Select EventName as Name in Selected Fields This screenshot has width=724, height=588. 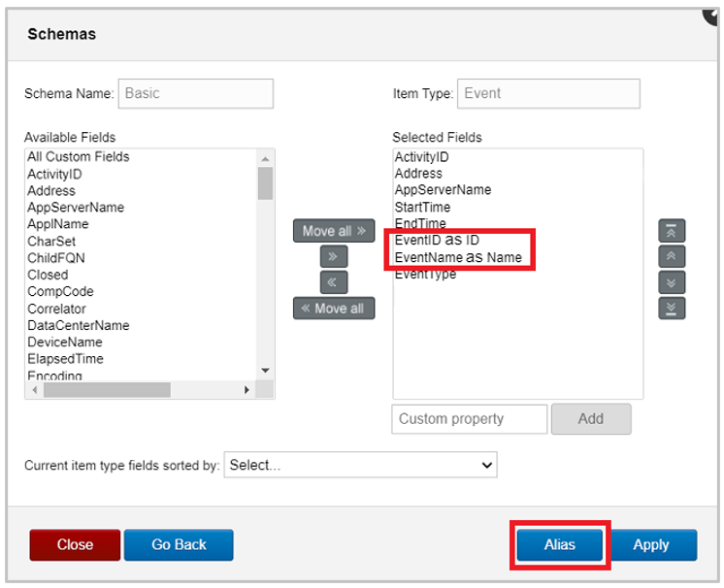tap(458, 257)
